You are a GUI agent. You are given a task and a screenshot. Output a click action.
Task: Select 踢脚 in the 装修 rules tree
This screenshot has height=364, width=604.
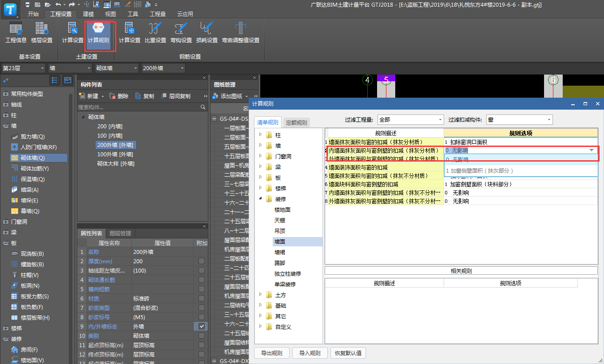pos(280,263)
